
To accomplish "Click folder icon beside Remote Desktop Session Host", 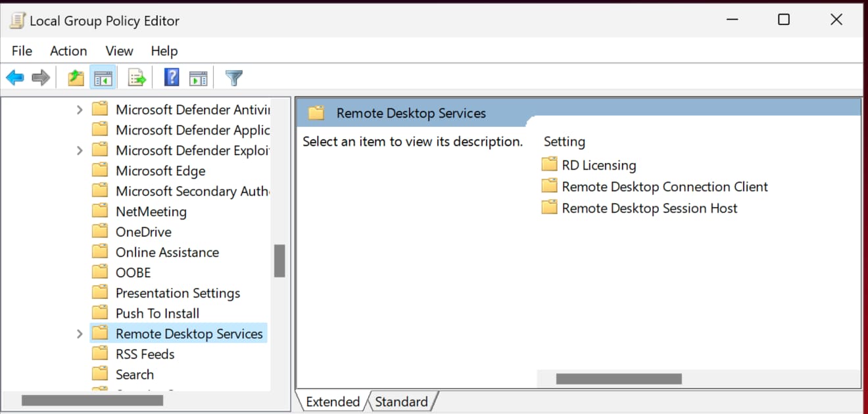I will tap(549, 208).
